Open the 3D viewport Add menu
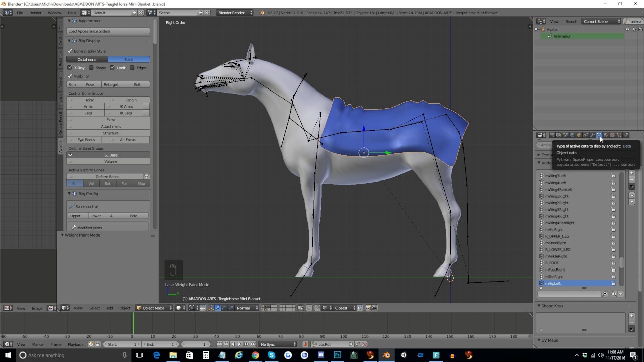 (x=109, y=308)
